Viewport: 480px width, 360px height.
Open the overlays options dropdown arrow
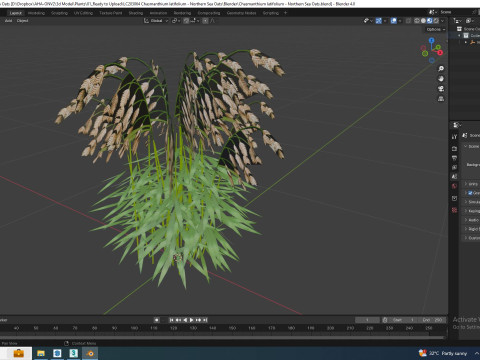click(400, 21)
